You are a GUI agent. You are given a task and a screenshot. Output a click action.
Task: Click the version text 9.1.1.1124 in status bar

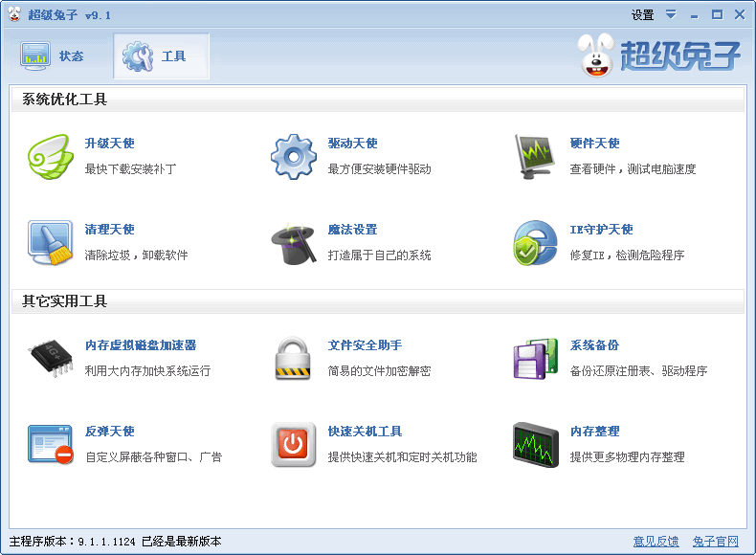click(x=106, y=542)
